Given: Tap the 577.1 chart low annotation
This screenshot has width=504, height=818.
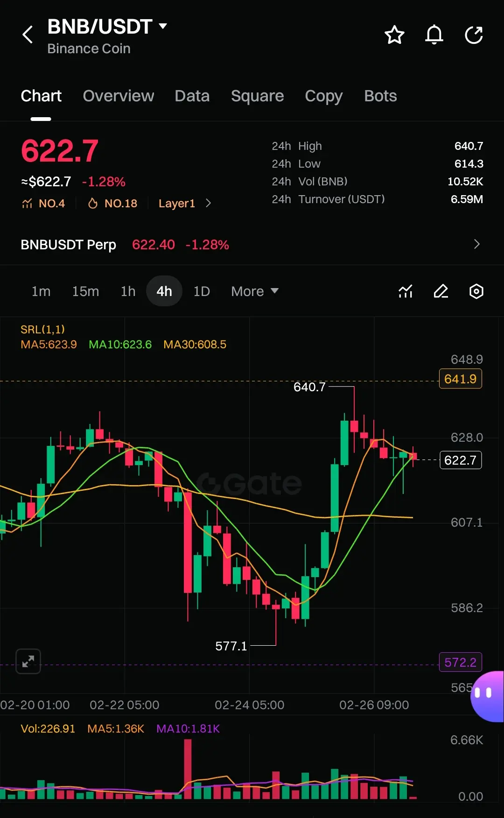Looking at the screenshot, I should pyautogui.click(x=231, y=646).
